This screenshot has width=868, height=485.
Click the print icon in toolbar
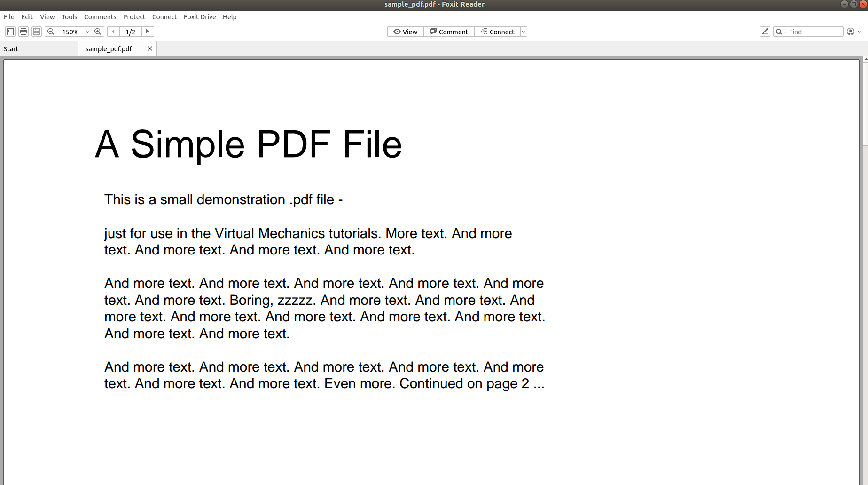tap(23, 32)
